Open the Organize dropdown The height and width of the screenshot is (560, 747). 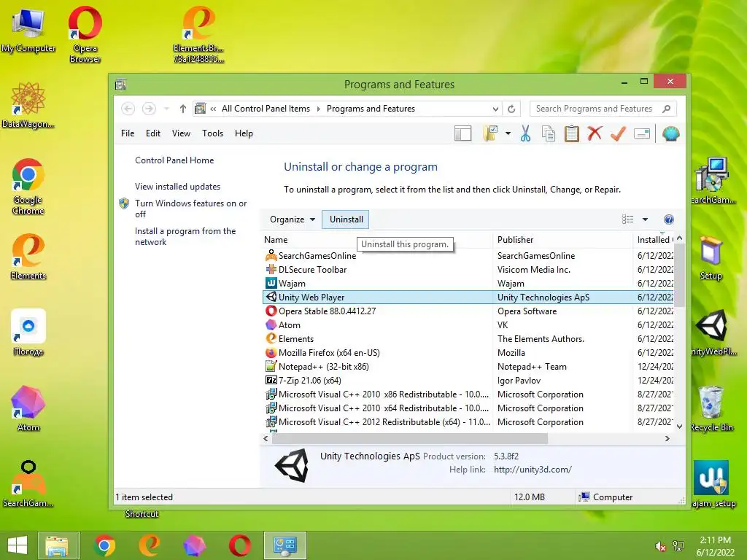(292, 219)
